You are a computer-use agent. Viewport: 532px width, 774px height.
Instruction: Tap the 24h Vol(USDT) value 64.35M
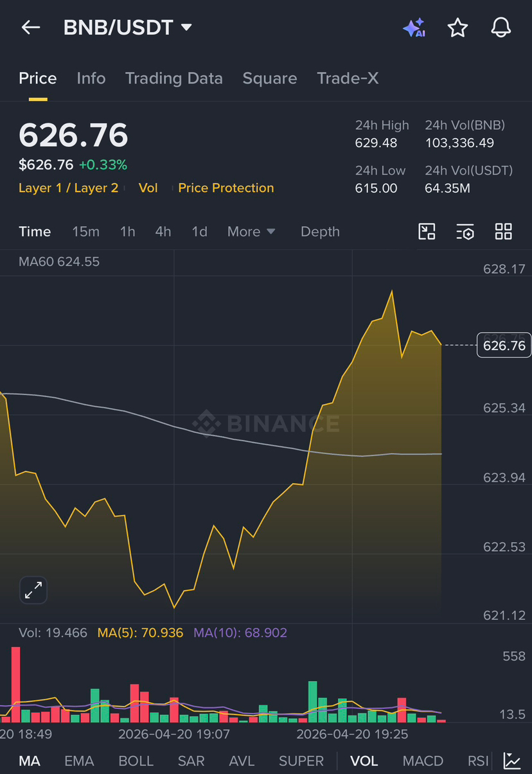(x=447, y=188)
